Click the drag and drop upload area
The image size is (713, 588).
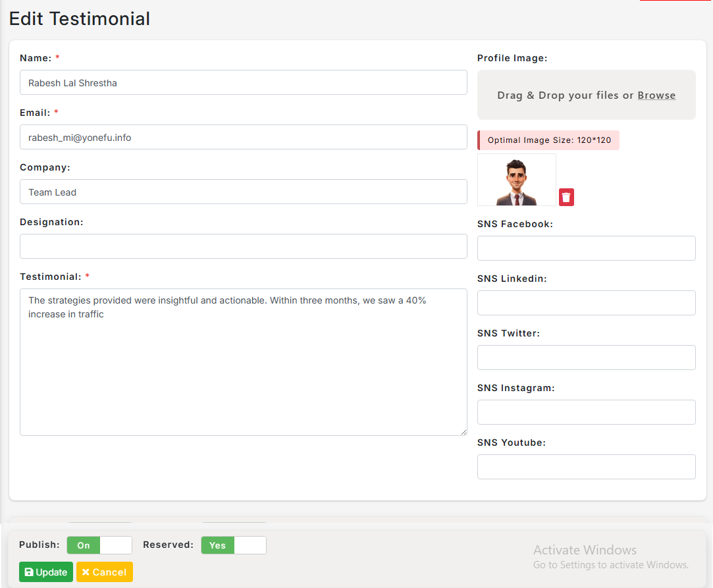586,95
